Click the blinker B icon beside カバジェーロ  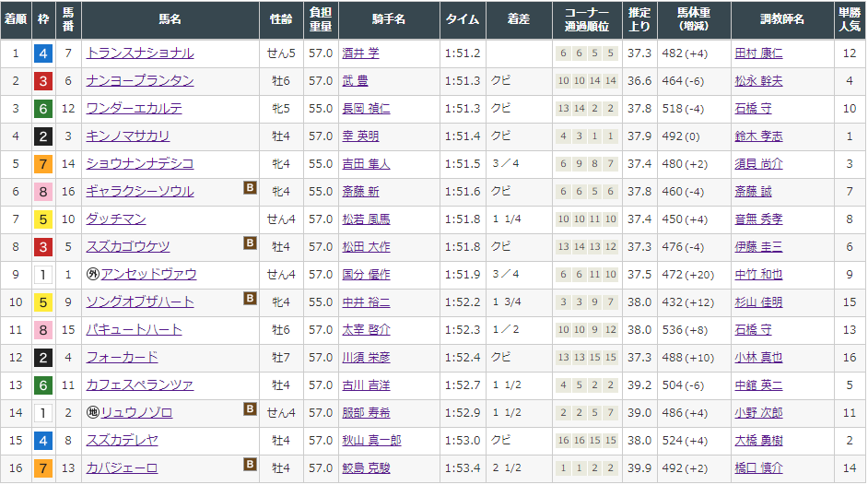[x=251, y=465]
